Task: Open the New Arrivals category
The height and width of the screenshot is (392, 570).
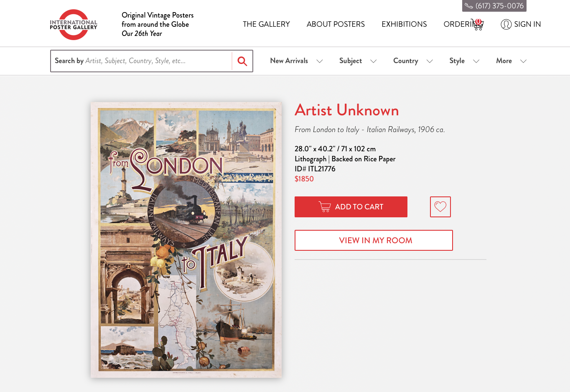Action: [x=289, y=61]
